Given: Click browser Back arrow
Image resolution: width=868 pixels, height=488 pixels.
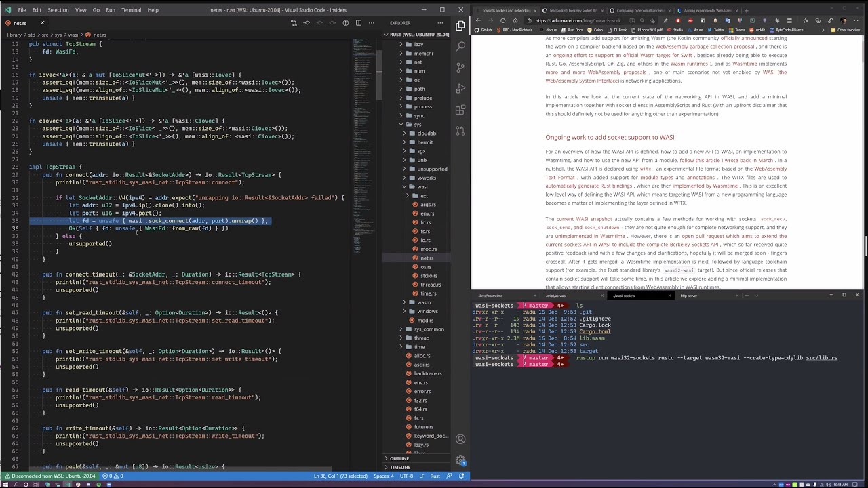Looking at the screenshot, I should [477, 20].
